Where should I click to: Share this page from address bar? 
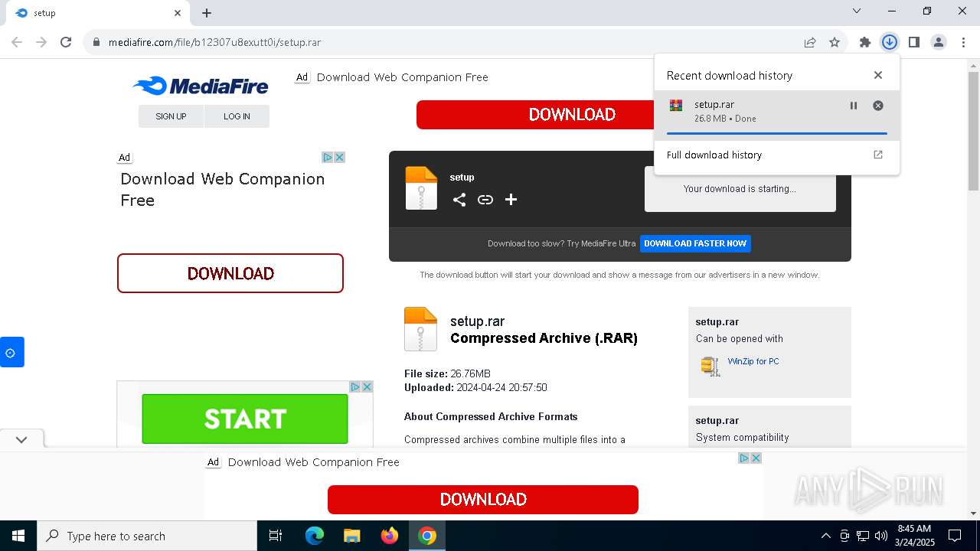pyautogui.click(x=810, y=42)
